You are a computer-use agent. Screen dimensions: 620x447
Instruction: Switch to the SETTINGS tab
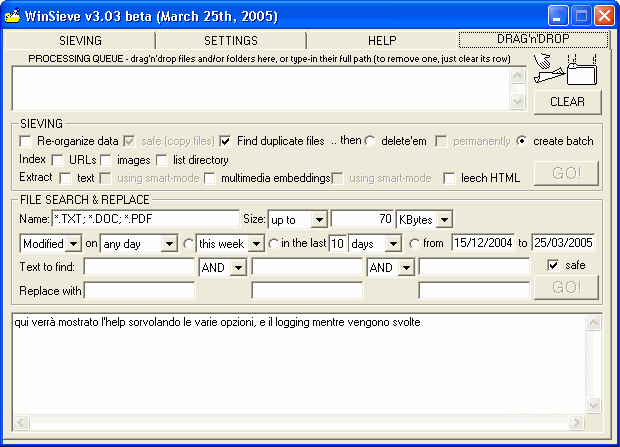(231, 41)
